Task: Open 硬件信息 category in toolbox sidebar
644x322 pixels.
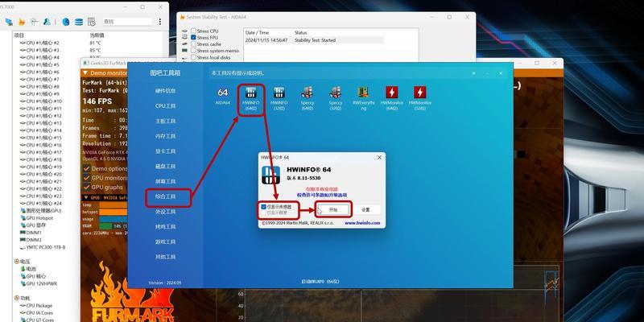Action: tap(165, 91)
